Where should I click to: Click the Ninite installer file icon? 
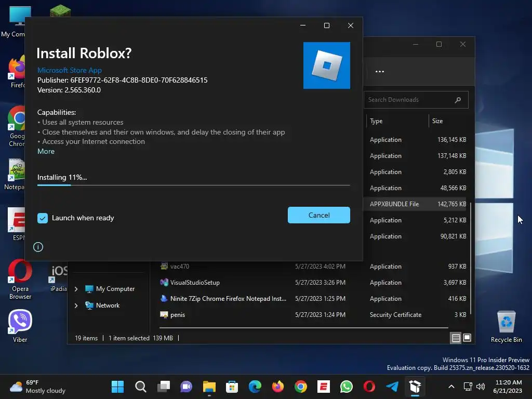click(x=164, y=298)
